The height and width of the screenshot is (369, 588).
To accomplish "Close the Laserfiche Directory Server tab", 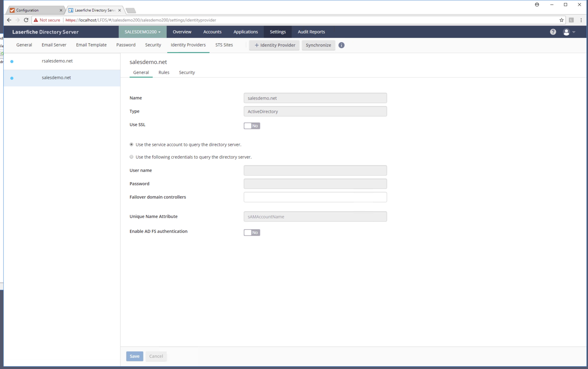I will pyautogui.click(x=119, y=10).
